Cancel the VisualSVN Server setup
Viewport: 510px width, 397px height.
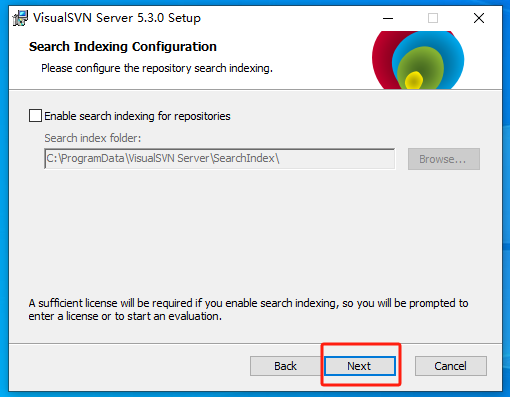point(450,366)
